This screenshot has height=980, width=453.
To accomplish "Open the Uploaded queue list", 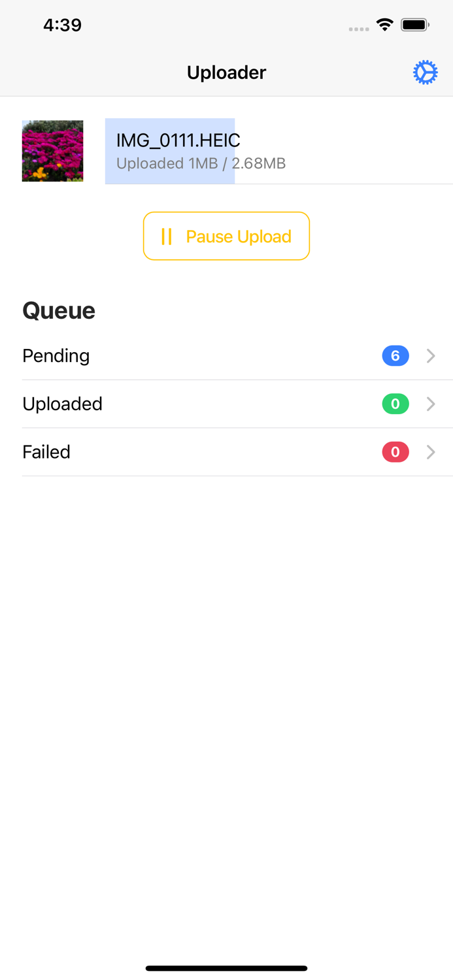I will (x=63, y=404).
